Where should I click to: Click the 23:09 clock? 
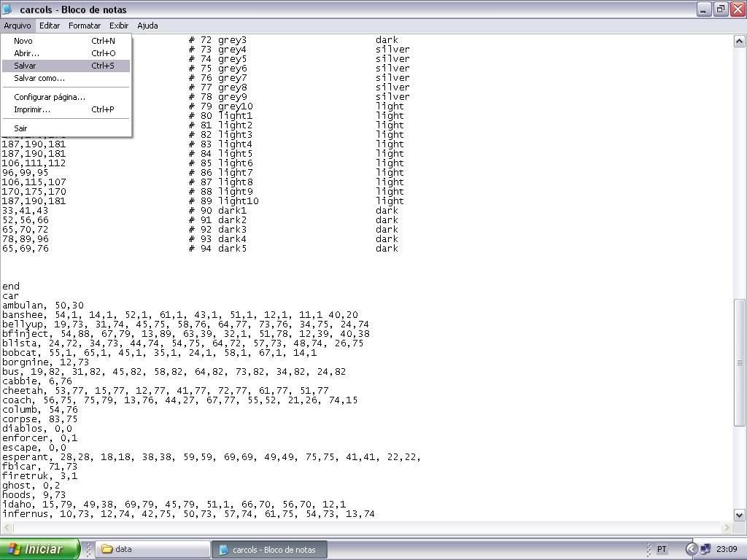click(x=727, y=549)
